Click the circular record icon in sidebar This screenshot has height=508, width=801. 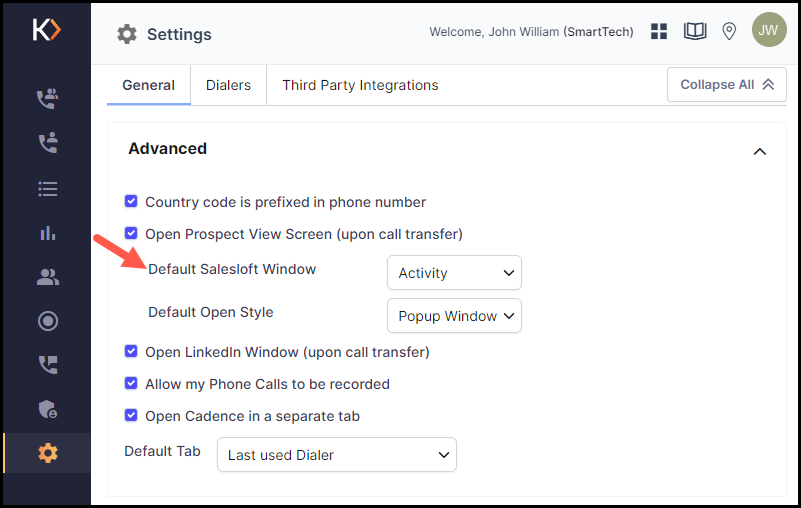(48, 321)
